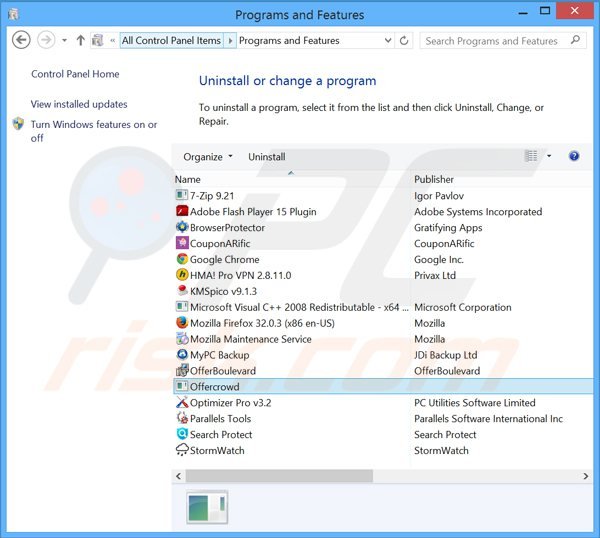Click Programs and Features breadcrumb

(x=289, y=41)
